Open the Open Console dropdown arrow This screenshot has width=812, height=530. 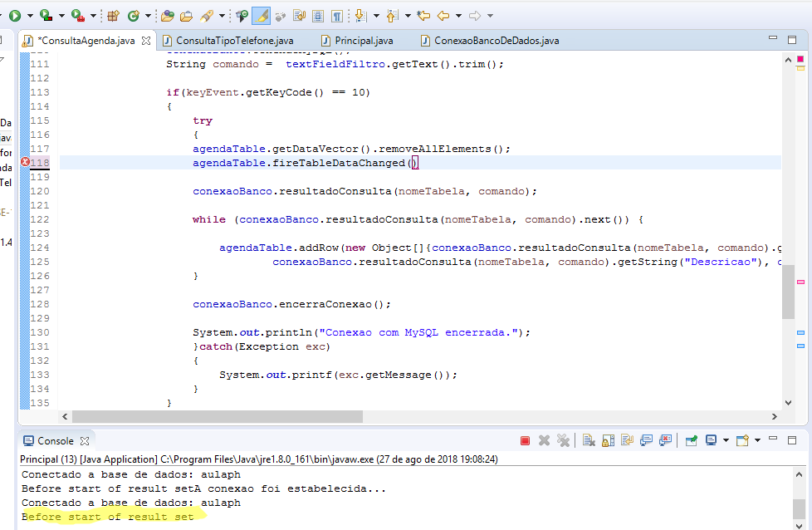point(757,440)
